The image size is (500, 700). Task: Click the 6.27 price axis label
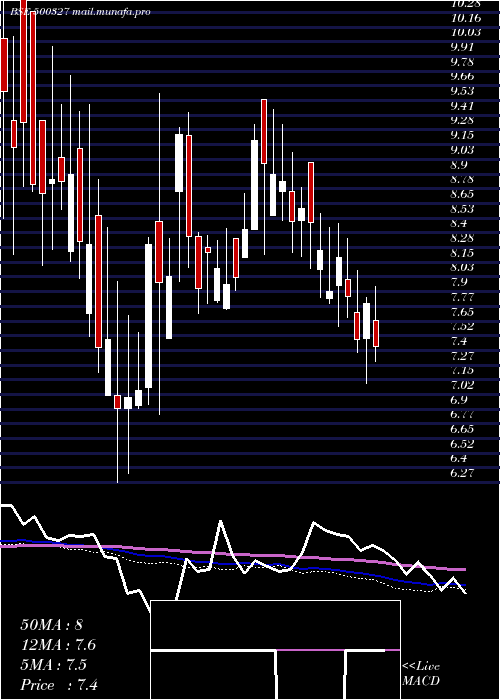(462, 473)
